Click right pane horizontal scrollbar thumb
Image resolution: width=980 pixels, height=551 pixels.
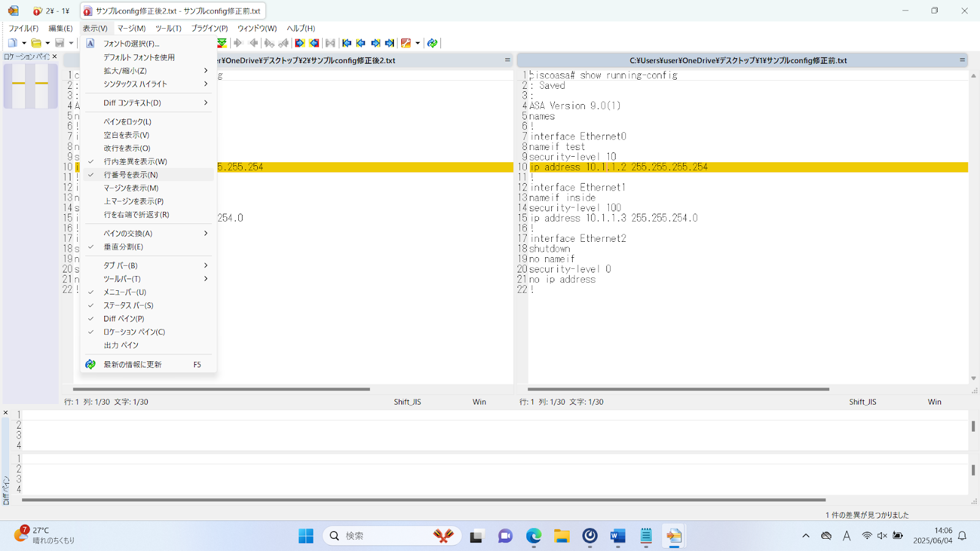[678, 389]
